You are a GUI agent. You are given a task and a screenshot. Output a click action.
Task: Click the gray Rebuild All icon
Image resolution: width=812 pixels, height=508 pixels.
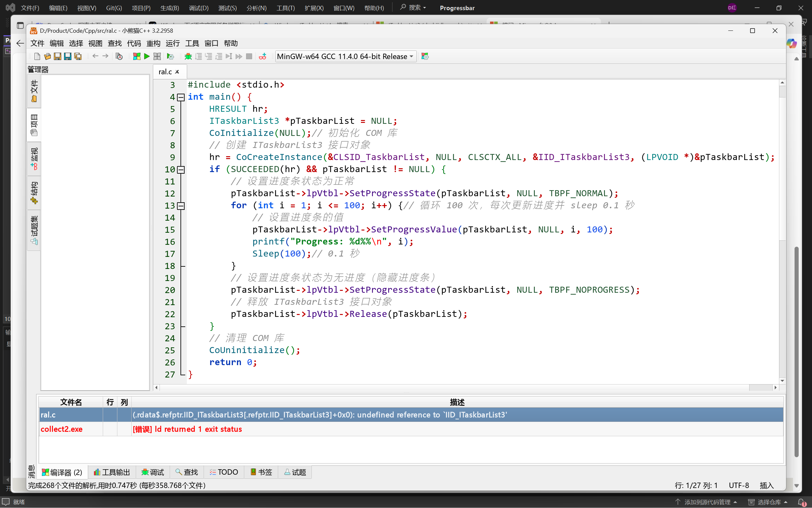point(157,57)
